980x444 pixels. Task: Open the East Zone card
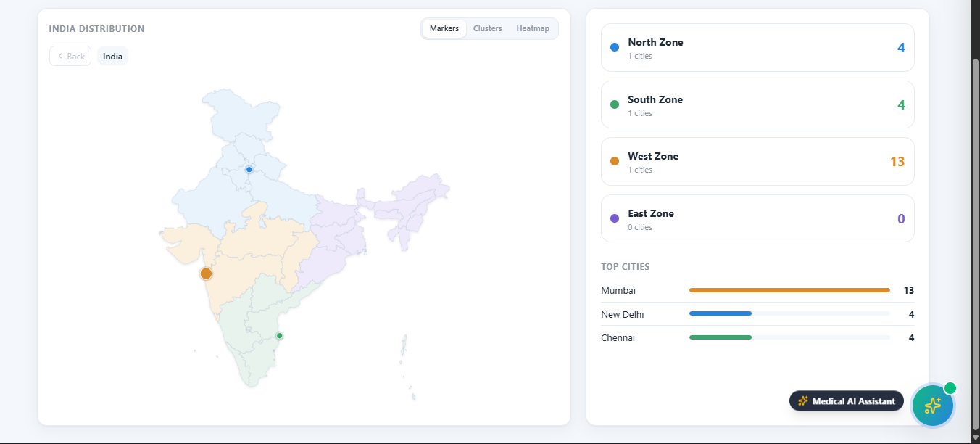pyautogui.click(x=757, y=218)
